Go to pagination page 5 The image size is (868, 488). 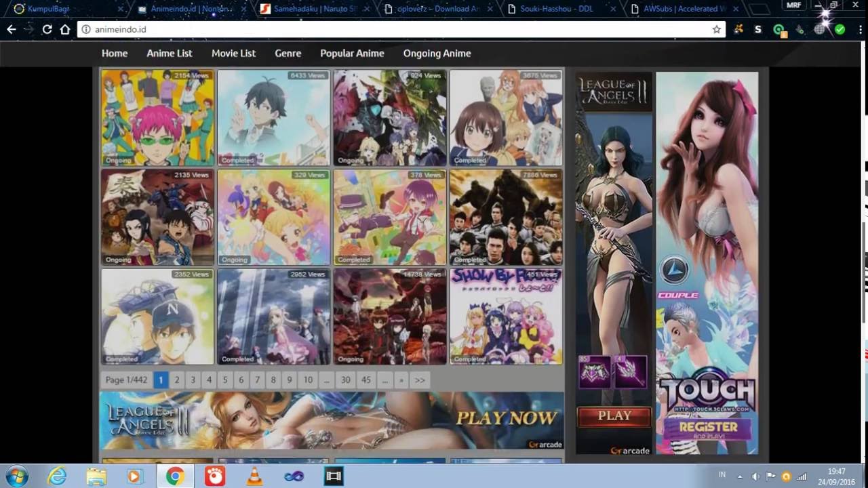click(x=225, y=380)
